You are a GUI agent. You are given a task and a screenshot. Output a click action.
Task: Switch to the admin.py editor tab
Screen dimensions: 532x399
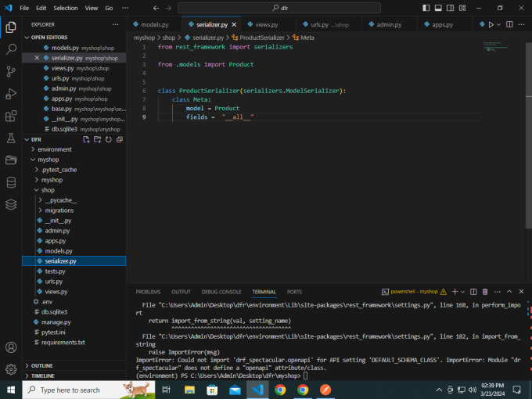point(389,24)
